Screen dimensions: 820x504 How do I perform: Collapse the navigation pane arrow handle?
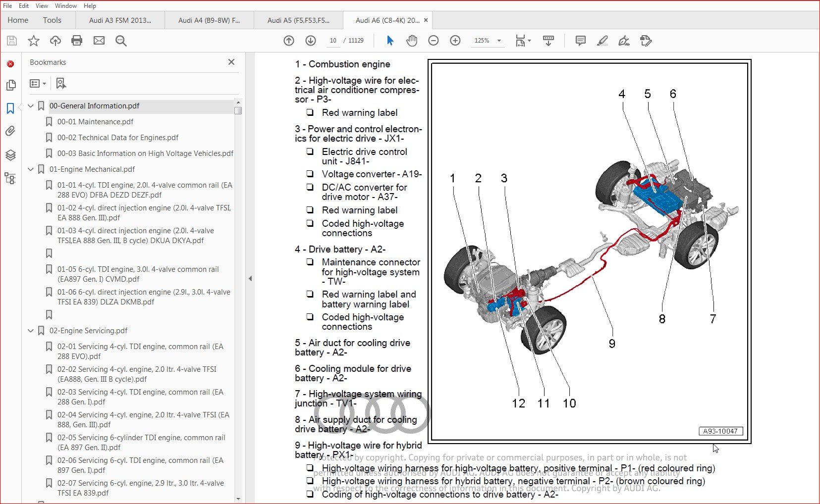pyautogui.click(x=250, y=279)
